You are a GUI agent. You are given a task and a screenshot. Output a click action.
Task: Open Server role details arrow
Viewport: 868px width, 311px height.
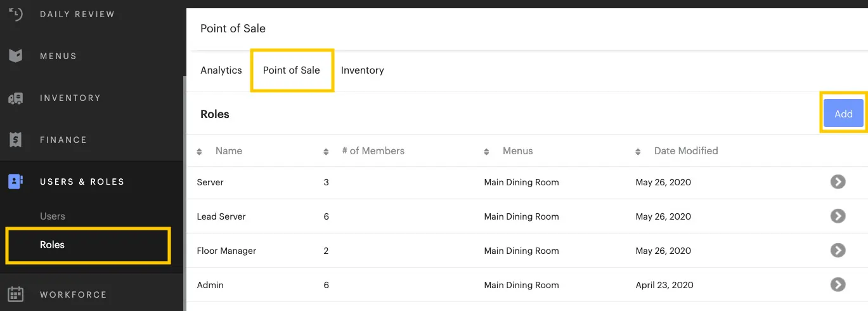(x=838, y=182)
